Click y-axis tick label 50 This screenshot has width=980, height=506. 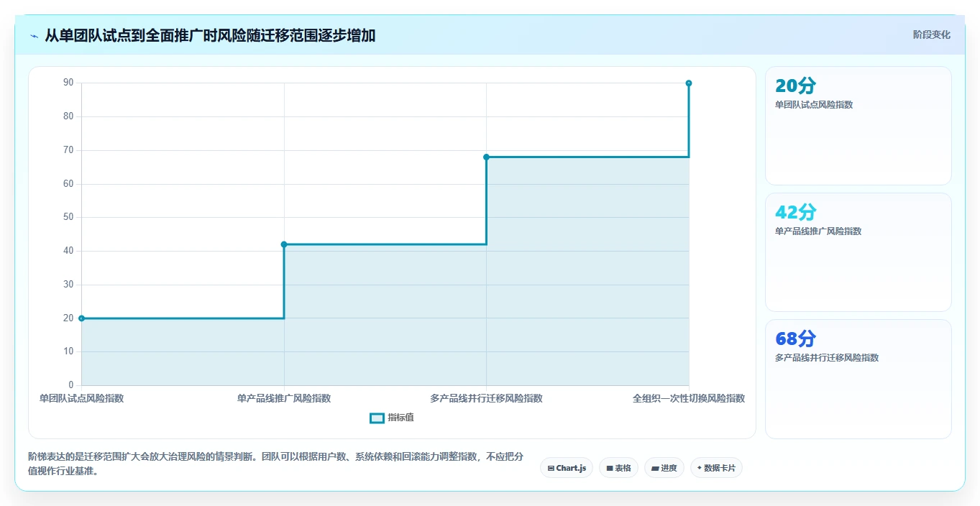pos(68,217)
